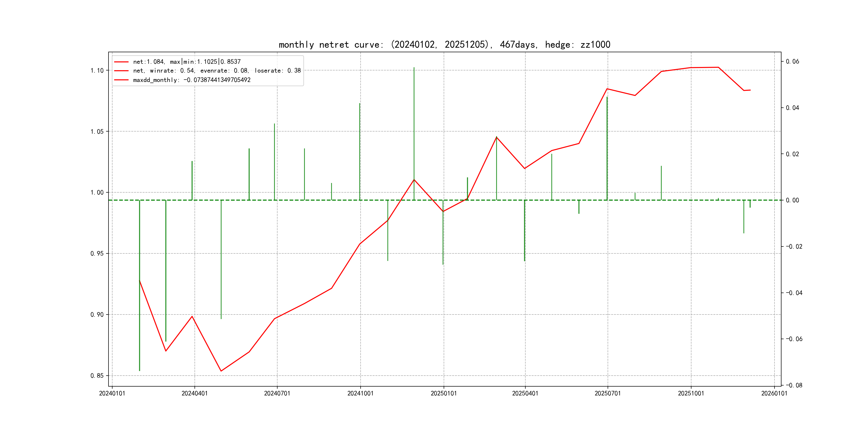
Task: Click the 20240401 x-axis date label
Action: [194, 393]
